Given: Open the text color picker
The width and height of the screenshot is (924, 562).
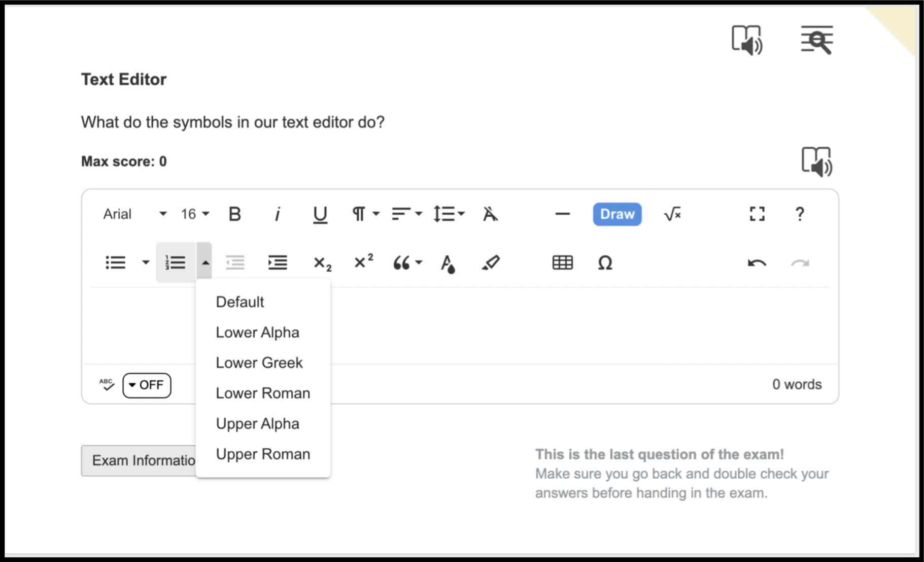Looking at the screenshot, I should (x=448, y=263).
